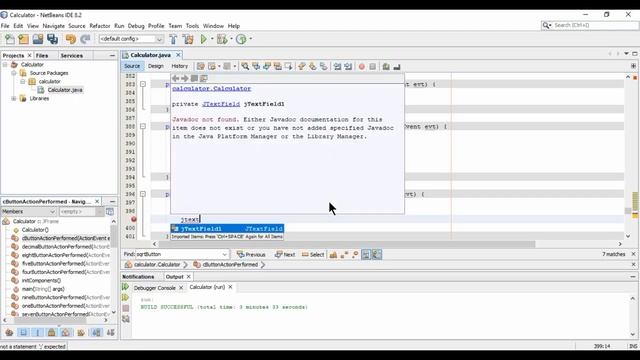Image resolution: width=640 pixels, height=360 pixels.
Task: Click the Search Quick Search magnifier icon
Action: (x=547, y=25)
